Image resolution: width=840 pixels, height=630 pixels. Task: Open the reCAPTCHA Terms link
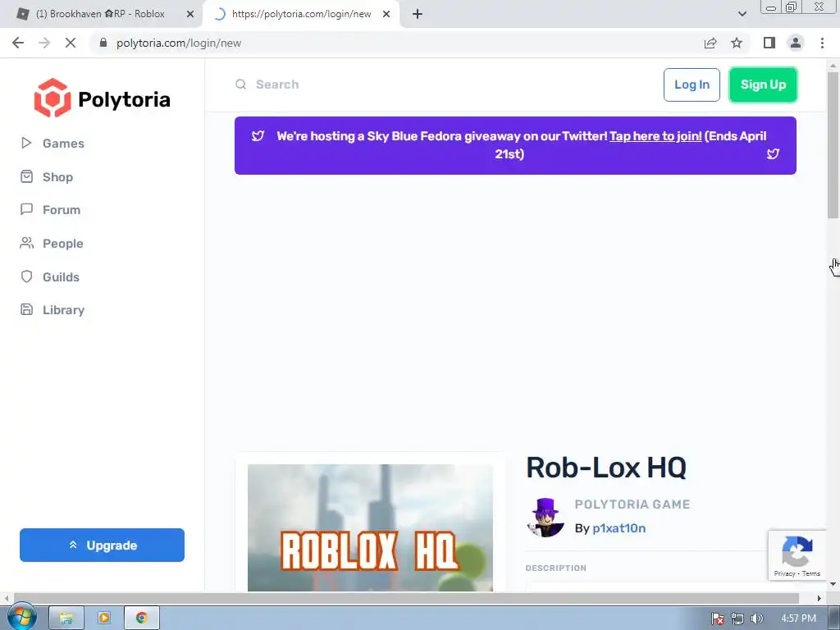811,573
